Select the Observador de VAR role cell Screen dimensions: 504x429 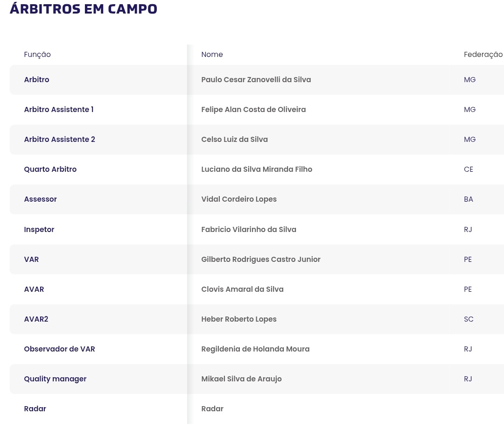(59, 349)
